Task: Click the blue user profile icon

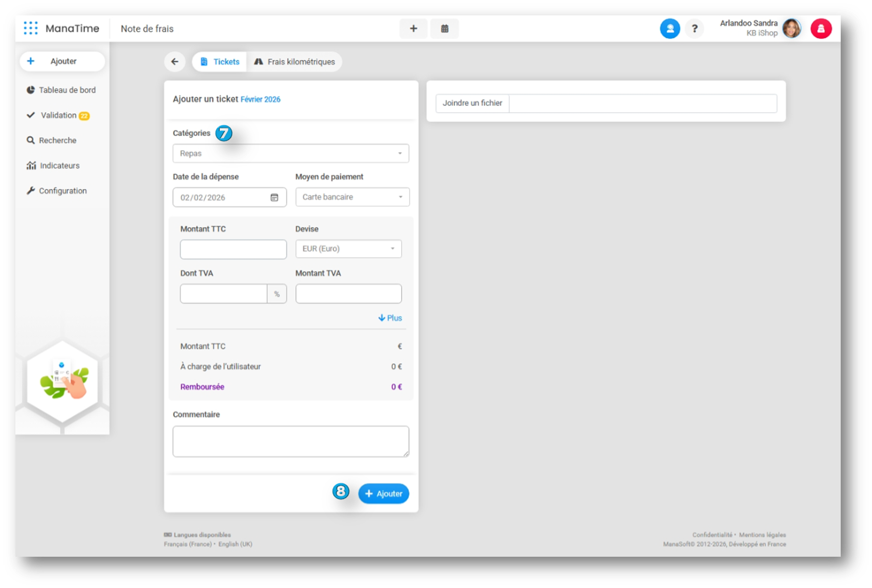Action: [x=669, y=28]
